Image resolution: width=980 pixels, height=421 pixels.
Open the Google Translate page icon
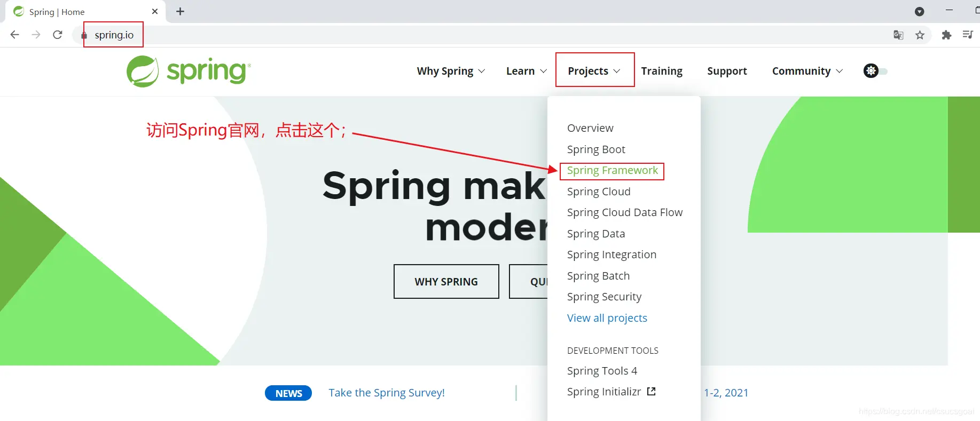coord(898,35)
